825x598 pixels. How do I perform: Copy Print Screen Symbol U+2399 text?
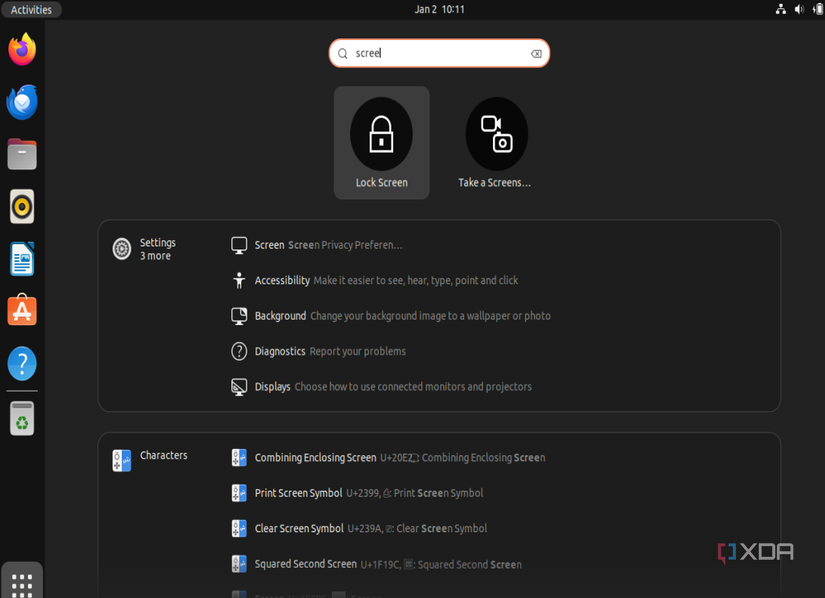[x=369, y=493]
